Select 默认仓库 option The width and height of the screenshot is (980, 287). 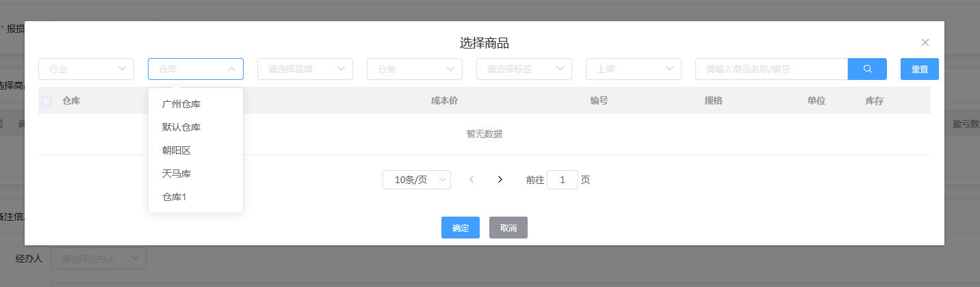196,127
